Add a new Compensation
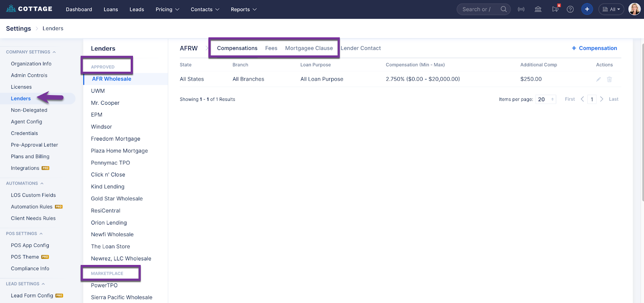Screen dimensions: 644x303 coord(594,48)
